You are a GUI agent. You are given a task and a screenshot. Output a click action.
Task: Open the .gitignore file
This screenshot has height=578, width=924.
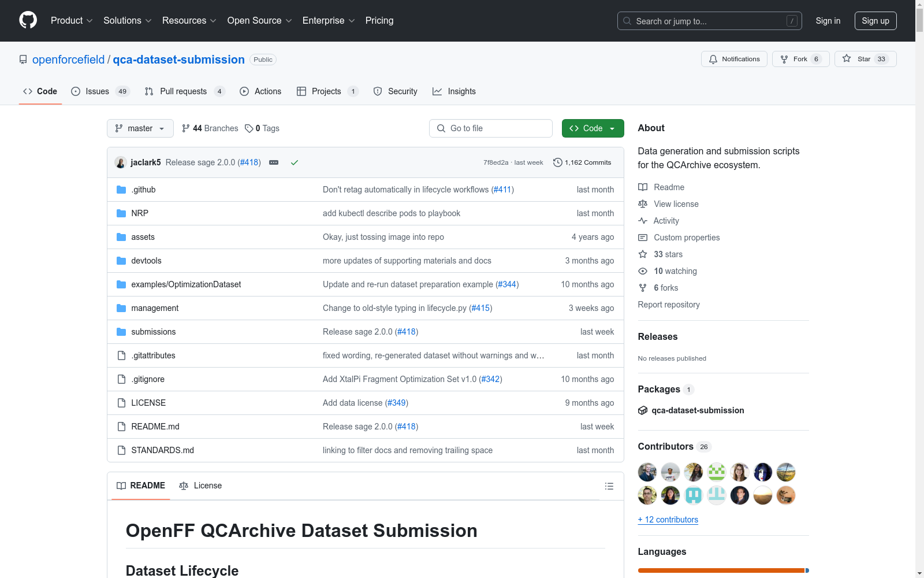[x=148, y=379]
